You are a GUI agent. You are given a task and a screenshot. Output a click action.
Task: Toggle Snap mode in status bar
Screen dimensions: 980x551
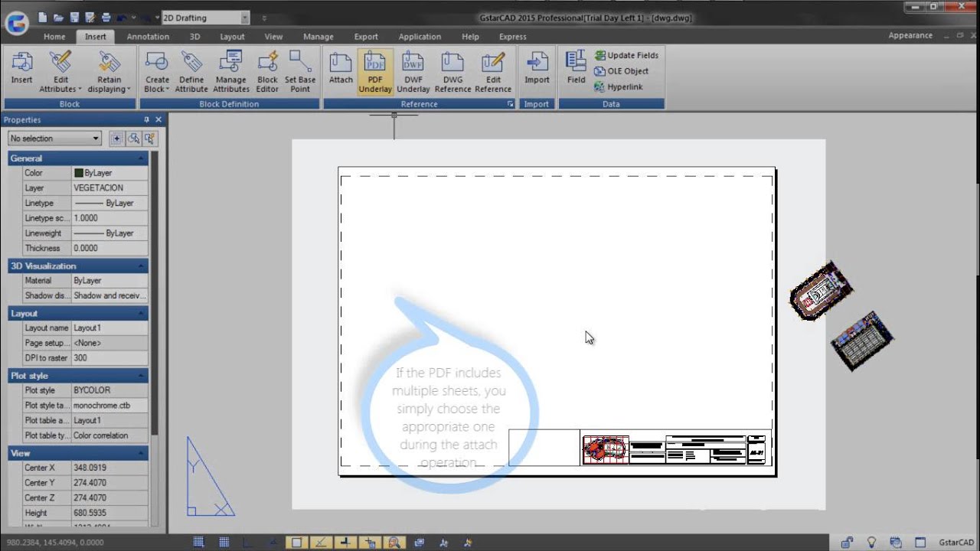coord(198,543)
